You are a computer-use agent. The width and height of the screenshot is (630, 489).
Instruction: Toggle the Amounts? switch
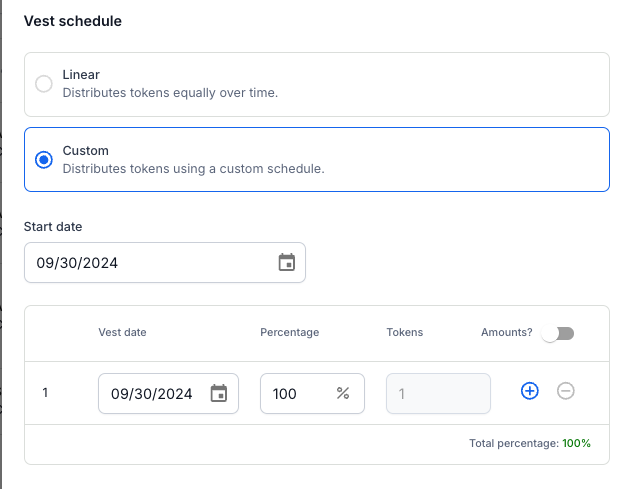click(557, 333)
